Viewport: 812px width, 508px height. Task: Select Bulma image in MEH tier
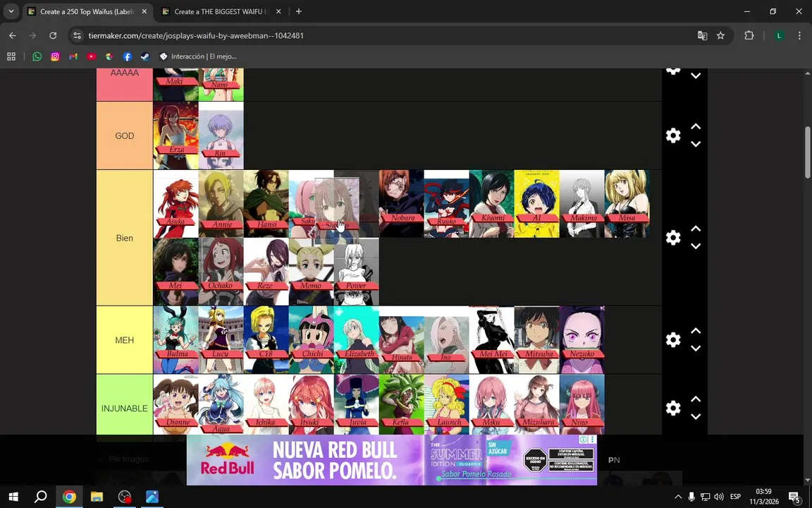click(x=176, y=340)
